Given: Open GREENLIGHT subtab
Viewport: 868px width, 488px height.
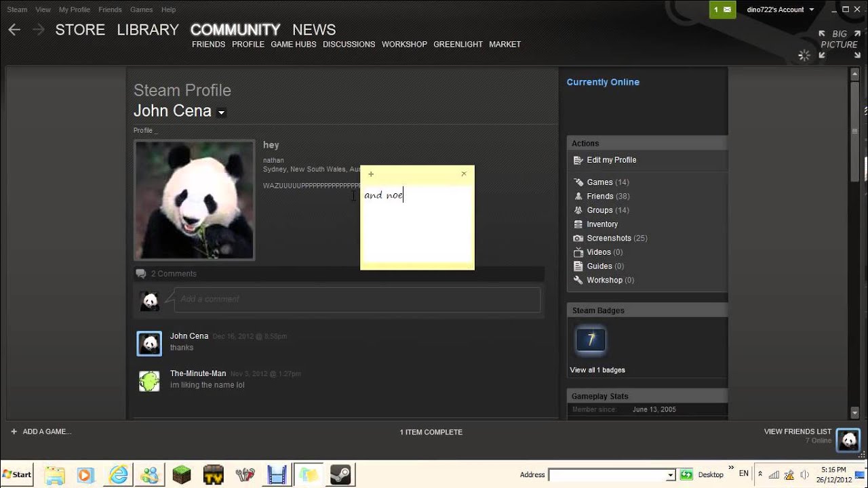Looking at the screenshot, I should click(x=458, y=44).
